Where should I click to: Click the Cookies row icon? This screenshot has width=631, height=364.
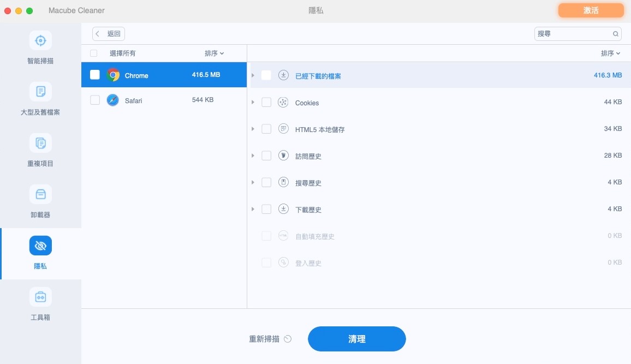pos(283,102)
